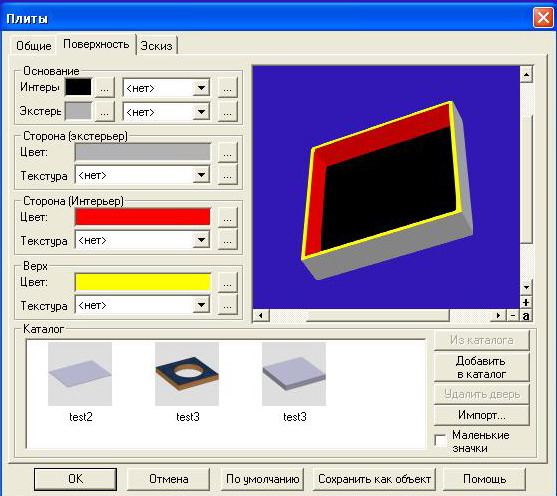Click the Импорт... button
The height and width of the screenshot is (496, 557).
point(482,415)
